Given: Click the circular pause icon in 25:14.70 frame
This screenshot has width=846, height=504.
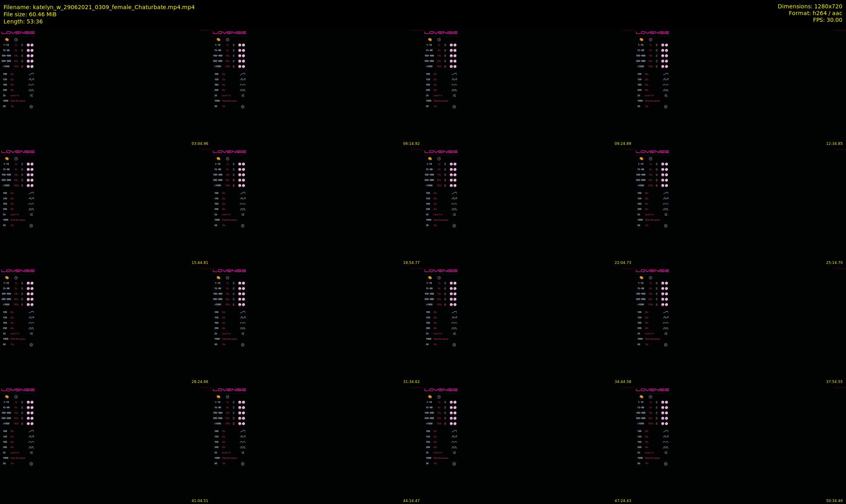Looking at the screenshot, I should (666, 226).
